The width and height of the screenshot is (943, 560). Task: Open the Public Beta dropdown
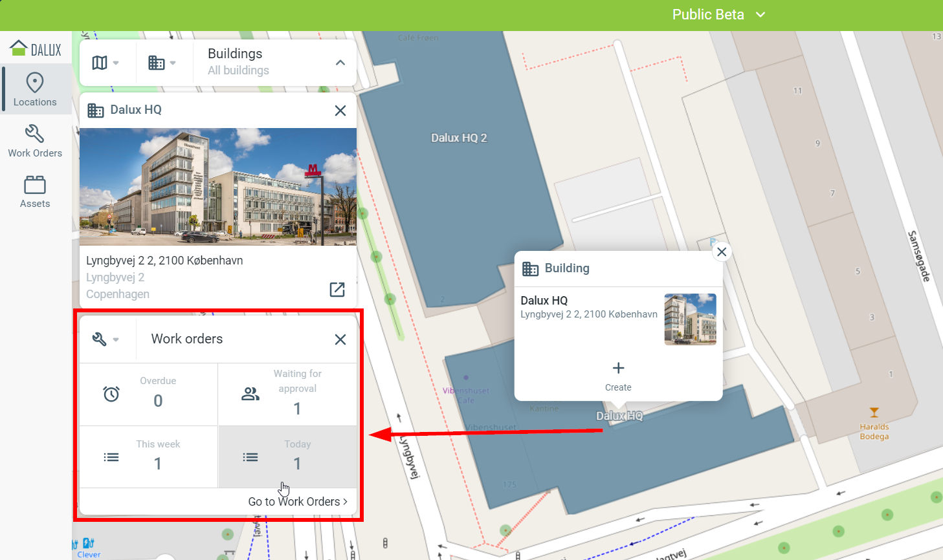click(718, 15)
